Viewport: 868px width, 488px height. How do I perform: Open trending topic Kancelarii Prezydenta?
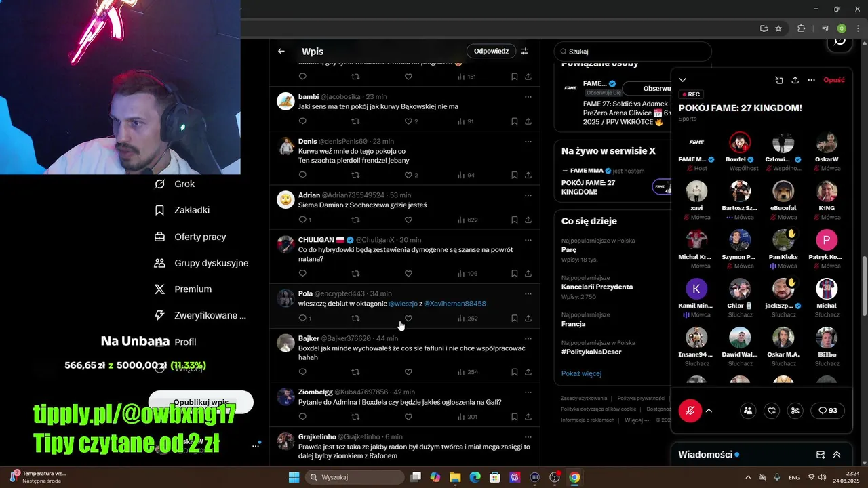(x=597, y=287)
